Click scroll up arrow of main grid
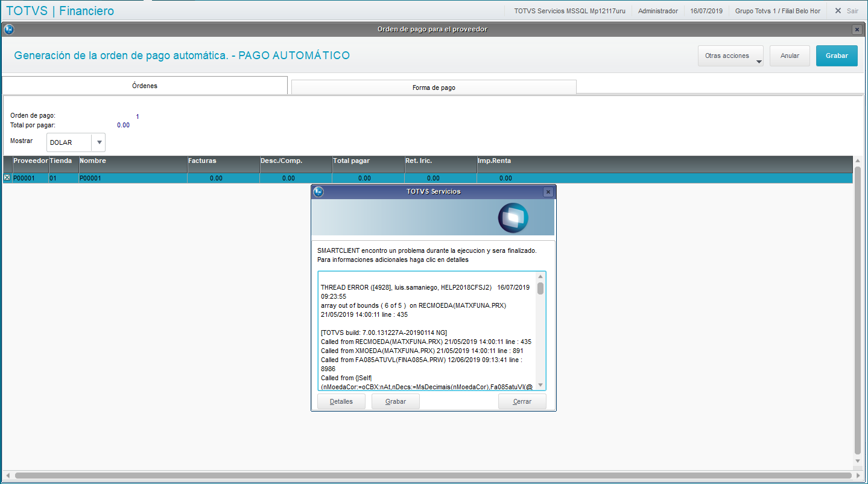The image size is (868, 484). tap(858, 161)
